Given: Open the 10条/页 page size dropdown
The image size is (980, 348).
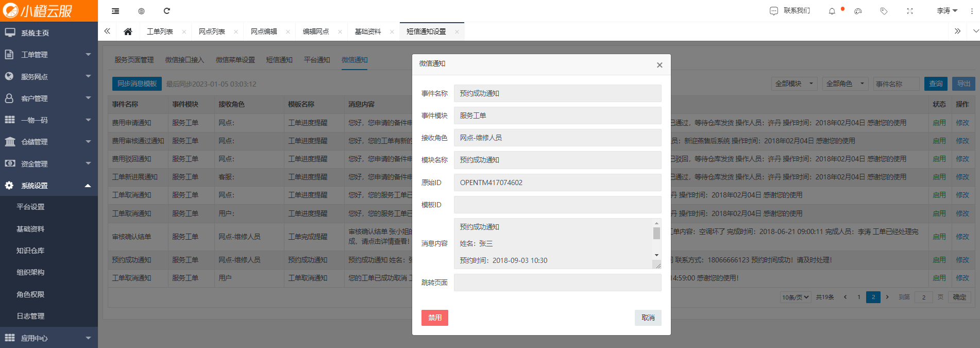Looking at the screenshot, I should (x=796, y=297).
